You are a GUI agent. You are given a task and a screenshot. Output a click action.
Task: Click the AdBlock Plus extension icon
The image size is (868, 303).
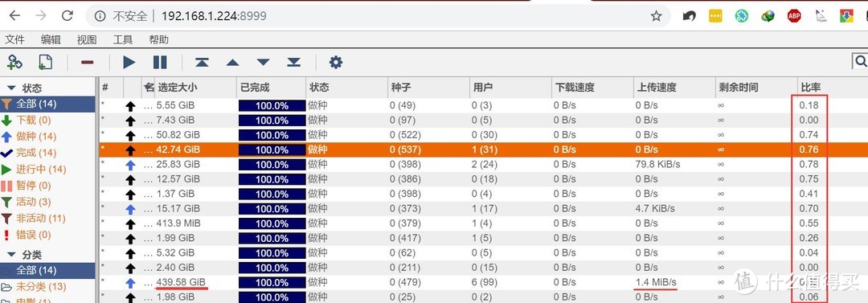[794, 16]
